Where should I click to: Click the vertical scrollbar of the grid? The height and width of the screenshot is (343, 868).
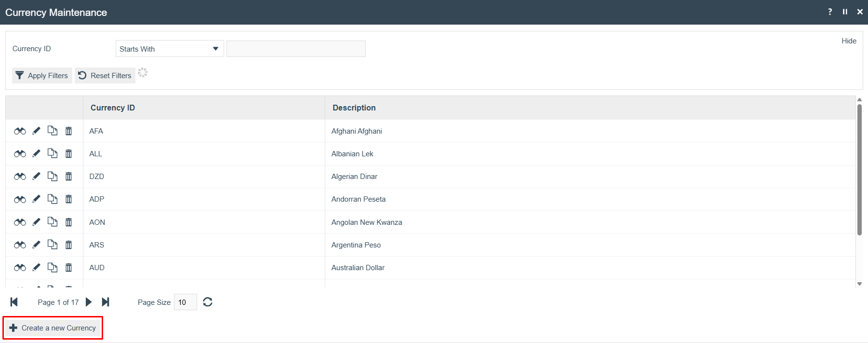coord(859,170)
